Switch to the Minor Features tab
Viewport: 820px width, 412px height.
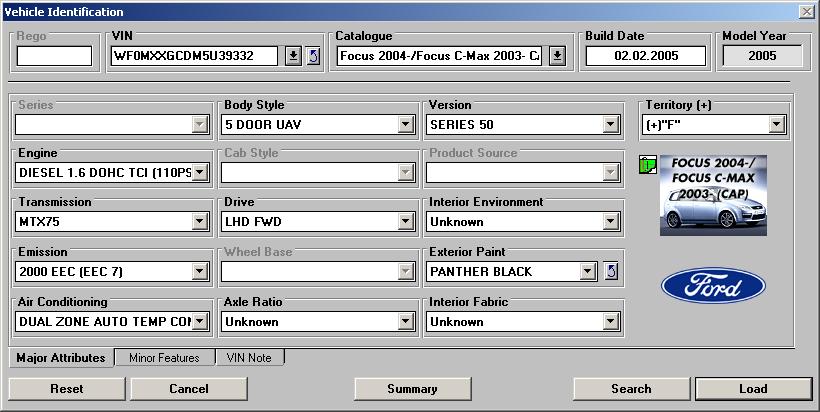(x=164, y=358)
